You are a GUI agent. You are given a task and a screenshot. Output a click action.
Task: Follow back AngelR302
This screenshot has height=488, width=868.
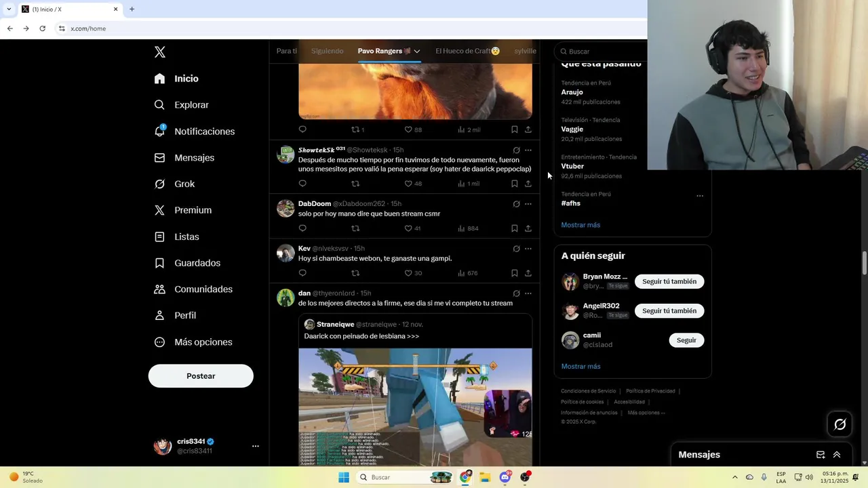click(x=669, y=311)
